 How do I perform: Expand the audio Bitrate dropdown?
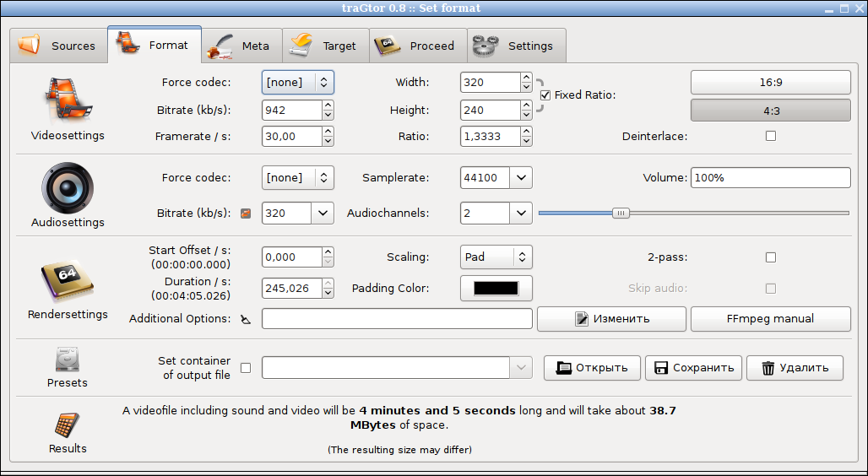(323, 213)
